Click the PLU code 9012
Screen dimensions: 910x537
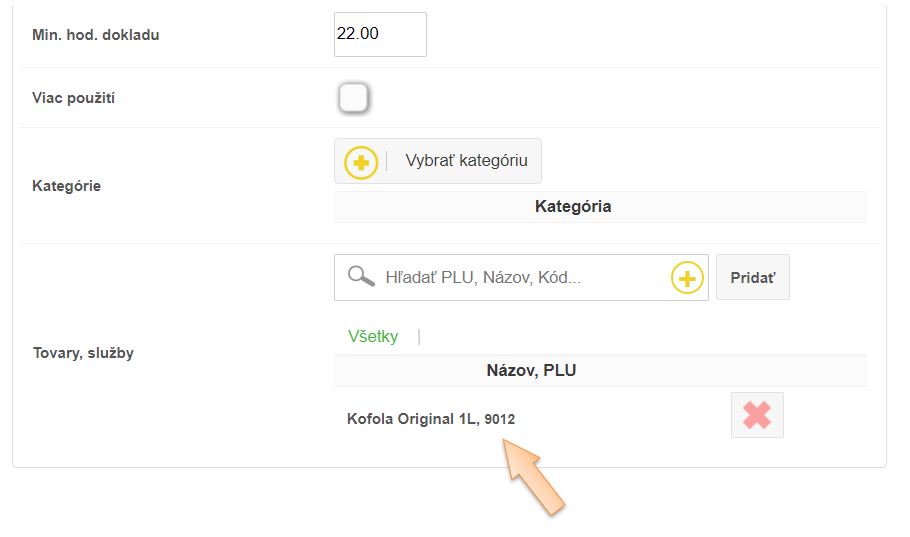[x=500, y=420]
